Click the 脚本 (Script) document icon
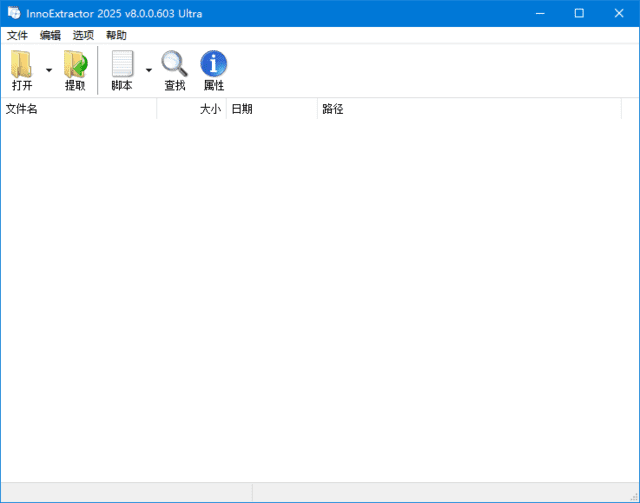Screen dimensions: 640x503 coord(122,65)
